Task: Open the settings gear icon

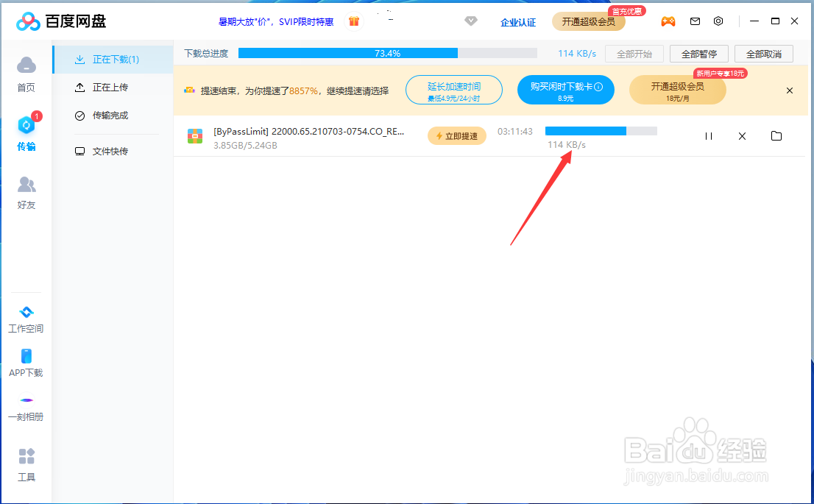Action: coord(718,21)
